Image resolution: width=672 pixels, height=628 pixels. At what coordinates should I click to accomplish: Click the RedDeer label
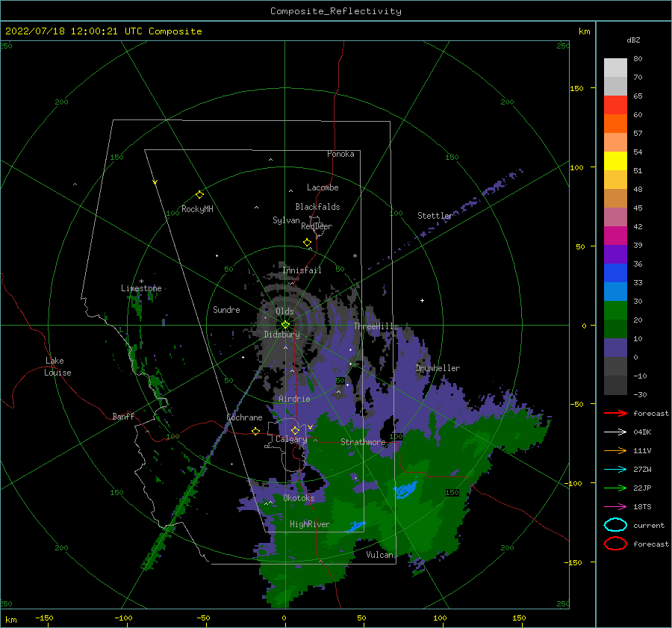click(x=317, y=226)
